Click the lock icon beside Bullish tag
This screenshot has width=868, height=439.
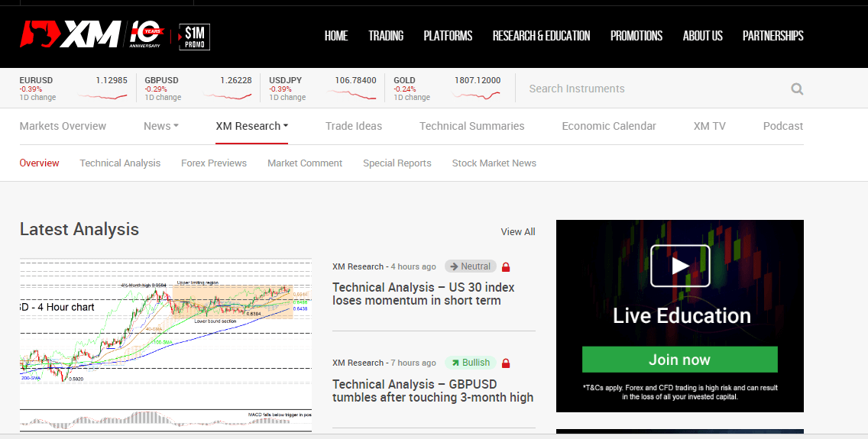coord(505,363)
